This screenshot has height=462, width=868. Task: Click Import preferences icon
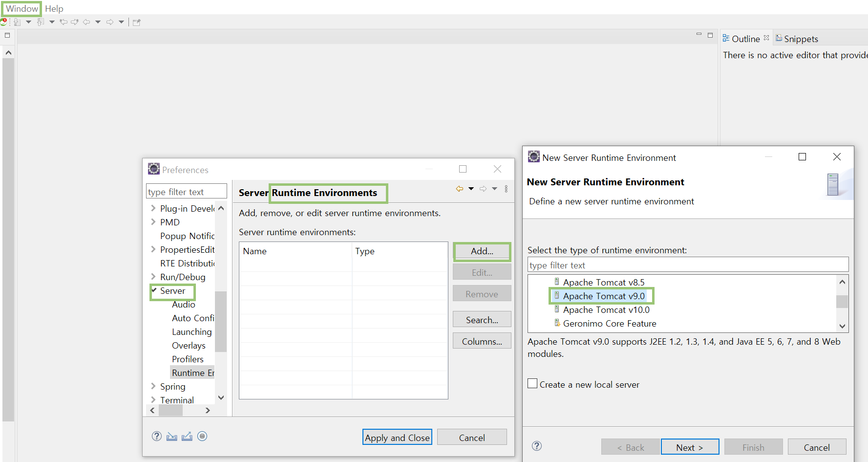point(172,436)
